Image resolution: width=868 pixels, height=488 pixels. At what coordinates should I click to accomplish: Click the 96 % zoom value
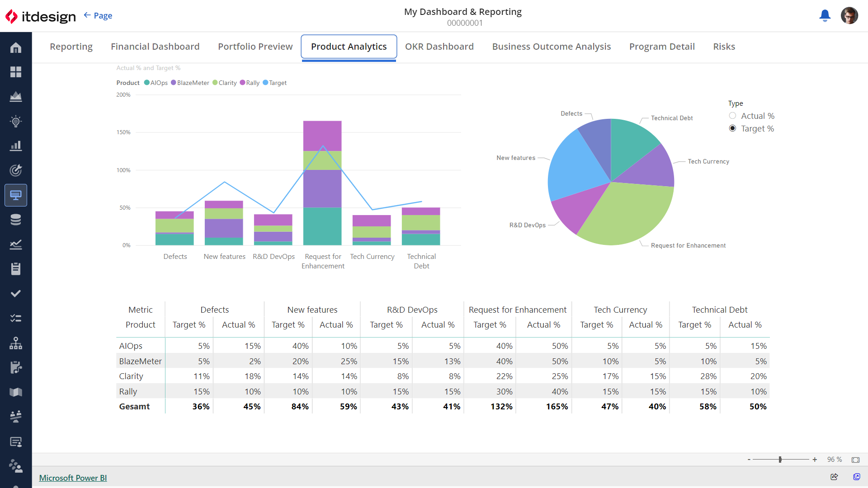point(835,460)
